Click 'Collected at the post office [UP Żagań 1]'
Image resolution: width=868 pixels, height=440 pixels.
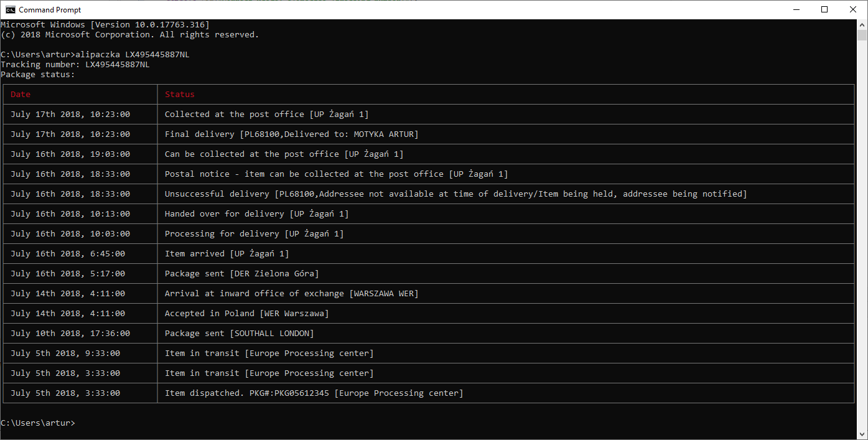coord(267,115)
